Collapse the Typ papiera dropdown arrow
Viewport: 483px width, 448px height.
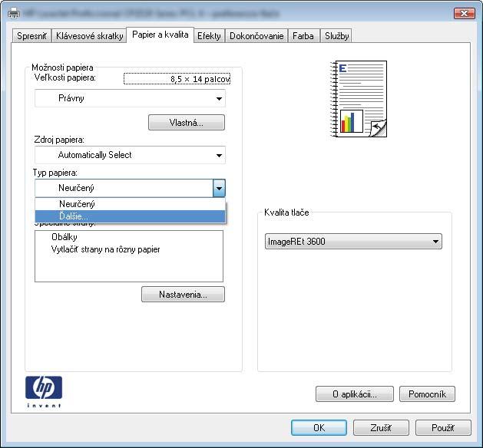coord(219,188)
